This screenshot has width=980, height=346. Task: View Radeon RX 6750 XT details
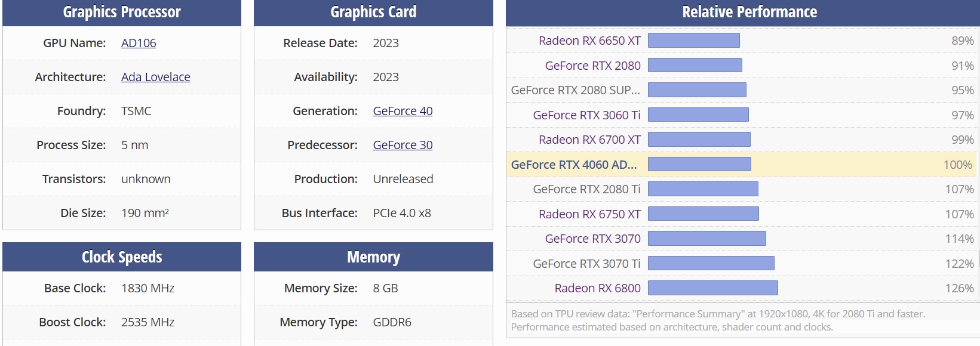(x=589, y=214)
